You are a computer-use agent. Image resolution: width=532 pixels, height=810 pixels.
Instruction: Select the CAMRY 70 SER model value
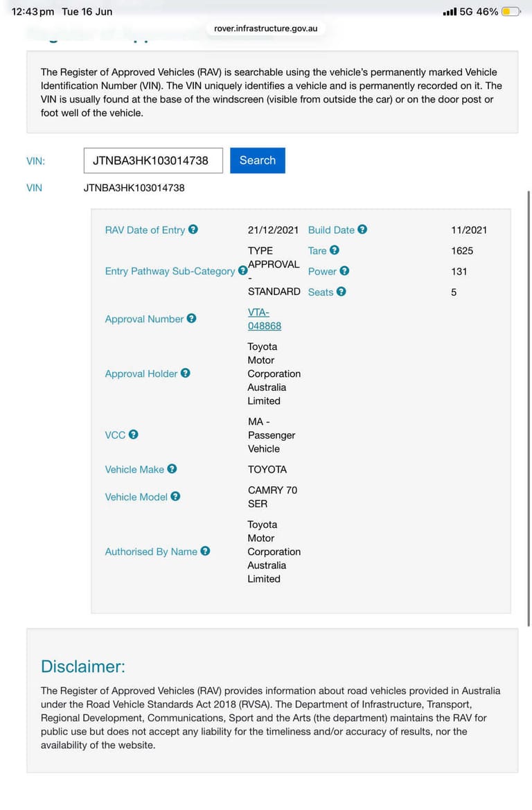point(273,497)
